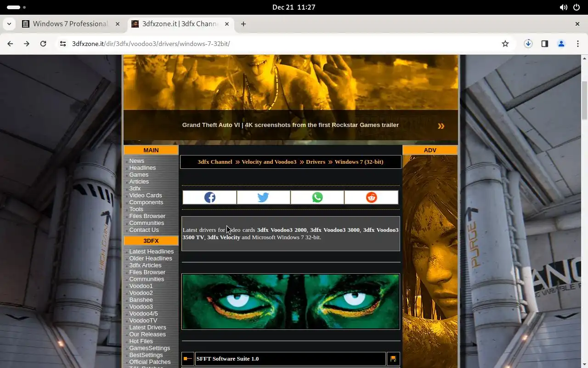Viewport: 588px width, 368px height.
Task: Open browser downloads indicator
Action: point(528,44)
